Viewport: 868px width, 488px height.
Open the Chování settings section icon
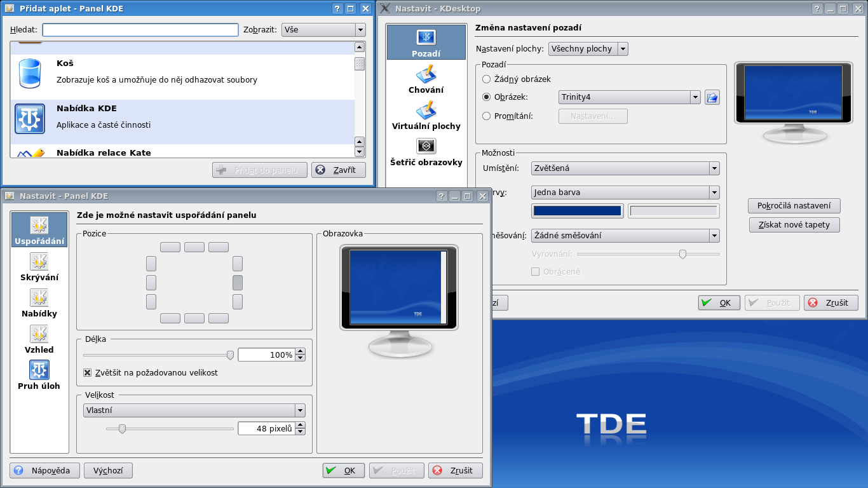pos(426,75)
